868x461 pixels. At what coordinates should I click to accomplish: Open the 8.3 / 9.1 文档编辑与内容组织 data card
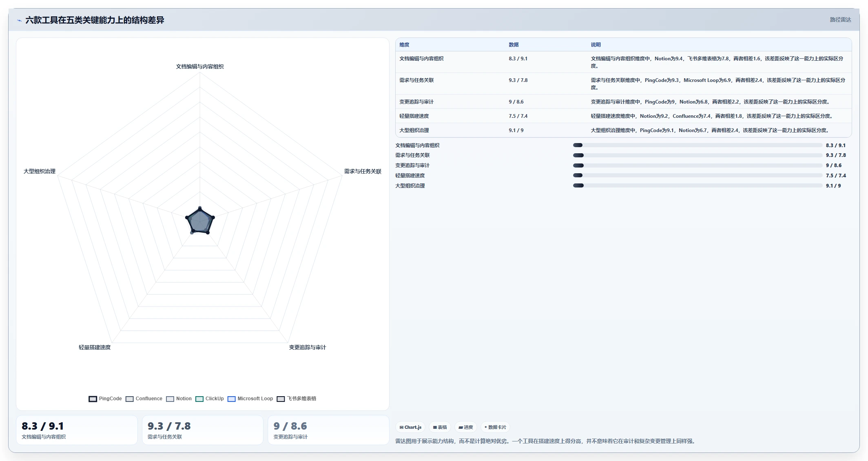pos(77,430)
